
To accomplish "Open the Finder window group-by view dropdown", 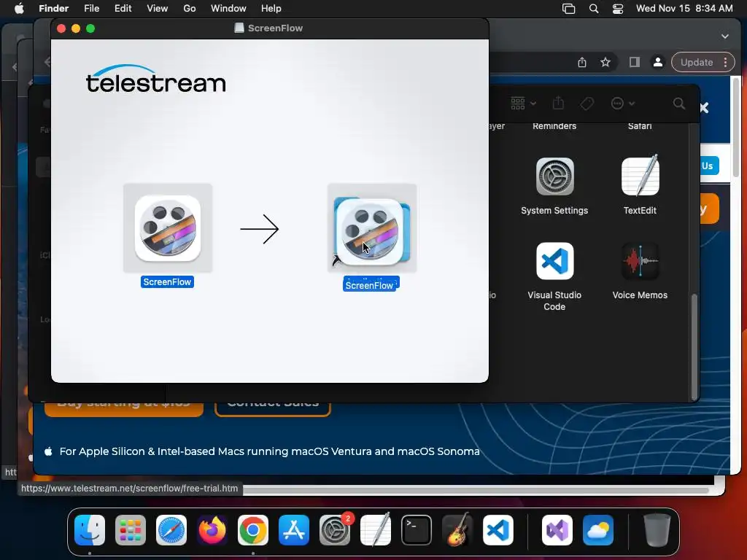I will coord(523,103).
